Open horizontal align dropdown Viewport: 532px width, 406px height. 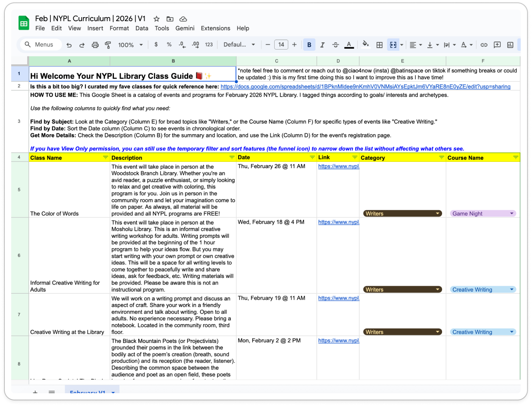pyautogui.click(x=416, y=45)
